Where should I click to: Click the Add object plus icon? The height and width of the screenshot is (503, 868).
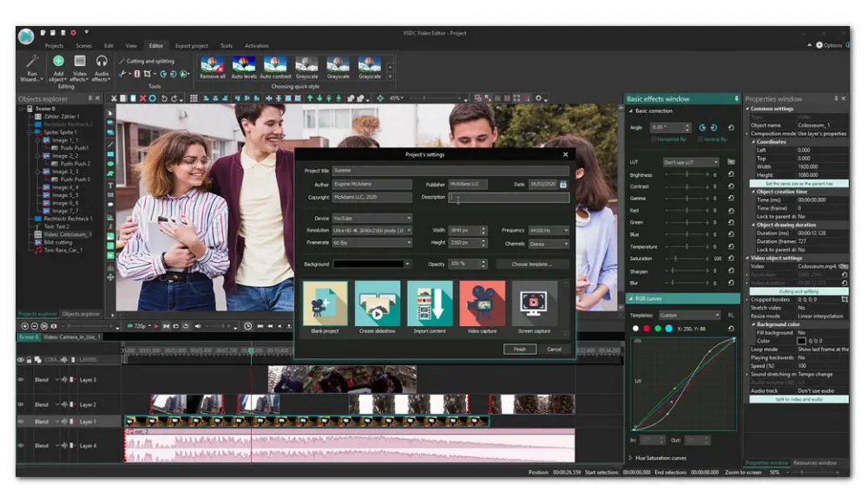pyautogui.click(x=58, y=62)
